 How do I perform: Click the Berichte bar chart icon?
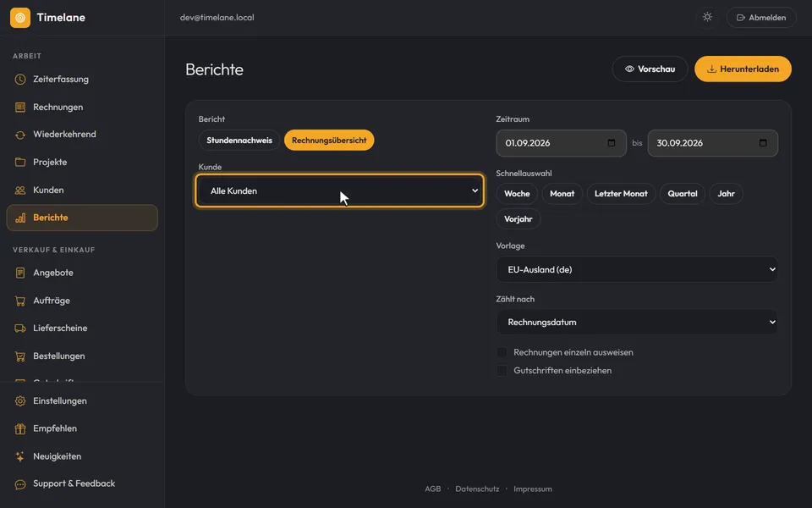coord(20,218)
